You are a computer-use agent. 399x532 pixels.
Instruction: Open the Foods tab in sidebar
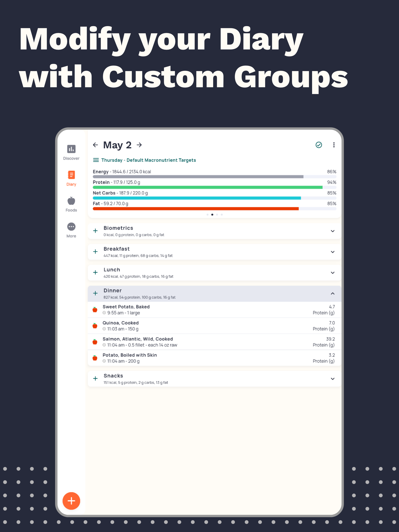71,204
